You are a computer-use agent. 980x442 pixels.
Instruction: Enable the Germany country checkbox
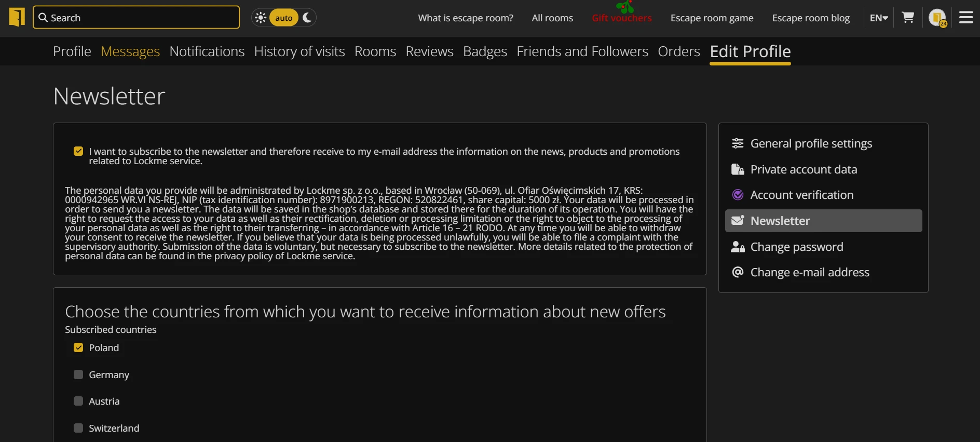(78, 374)
